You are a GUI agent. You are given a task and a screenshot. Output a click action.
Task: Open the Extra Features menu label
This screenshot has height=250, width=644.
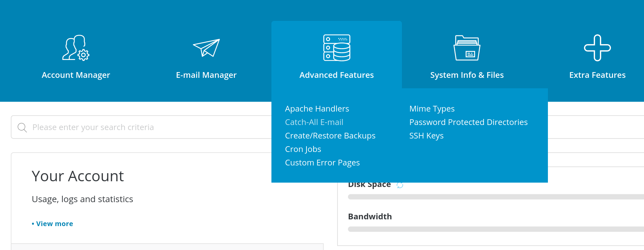[597, 75]
